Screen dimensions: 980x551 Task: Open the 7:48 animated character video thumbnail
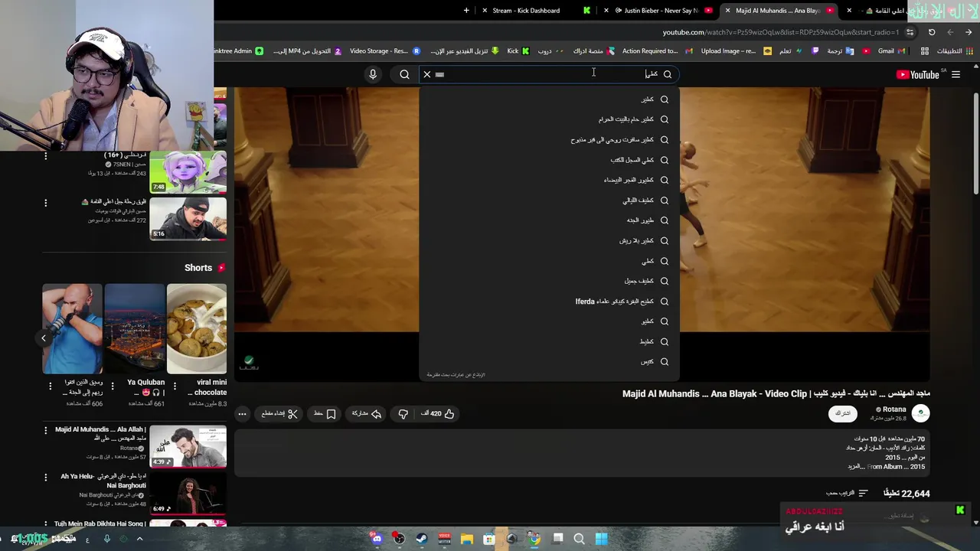coord(188,171)
